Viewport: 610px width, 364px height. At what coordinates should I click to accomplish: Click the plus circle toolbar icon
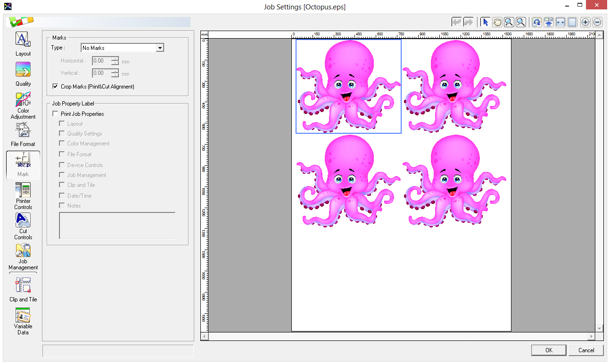coord(585,22)
